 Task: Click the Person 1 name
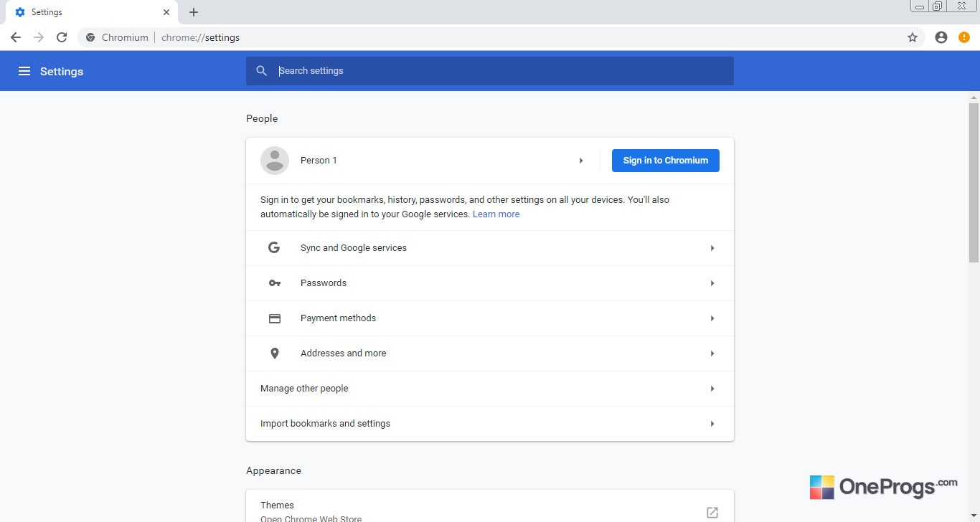(x=319, y=161)
